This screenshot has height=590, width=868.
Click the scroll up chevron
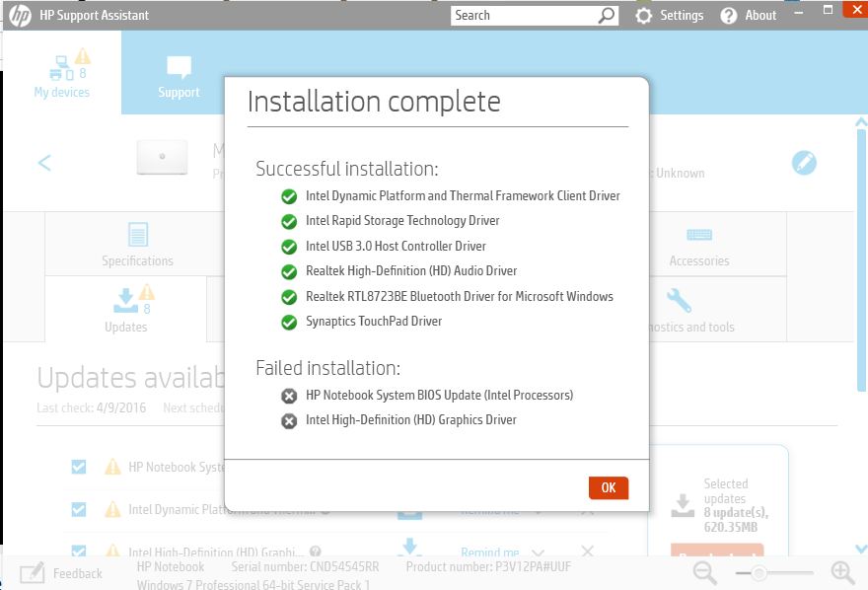tap(861, 122)
